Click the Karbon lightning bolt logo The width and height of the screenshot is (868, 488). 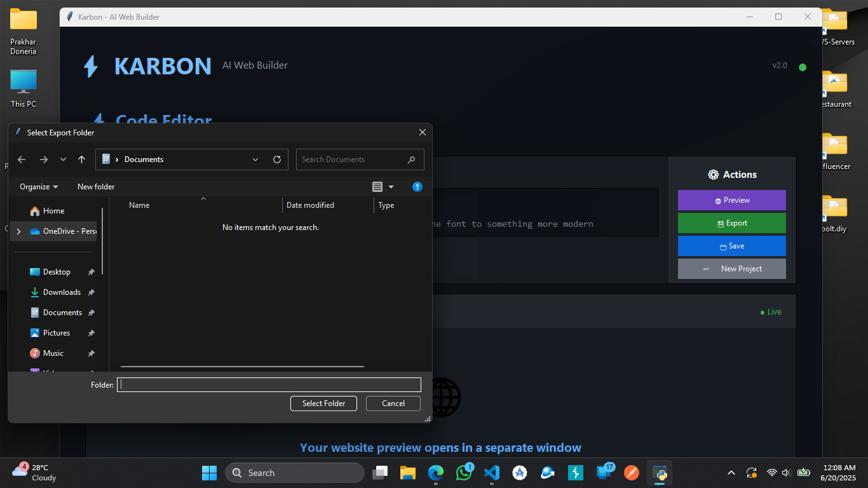coord(92,66)
